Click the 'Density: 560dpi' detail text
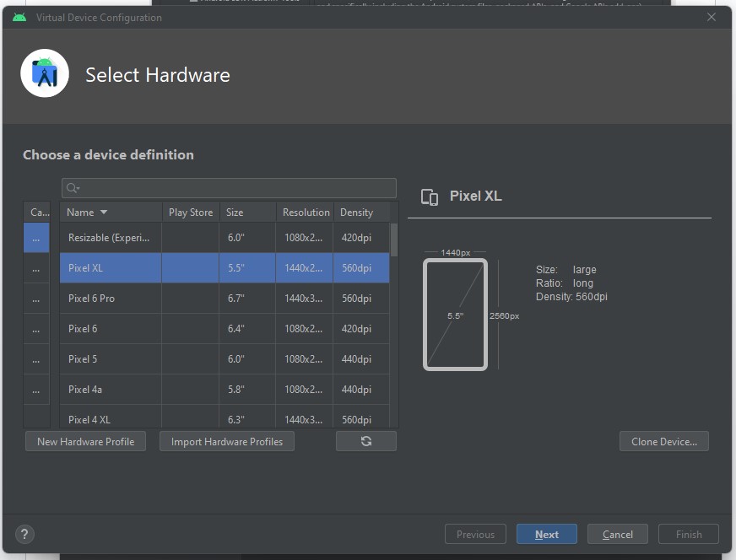Image resolution: width=736 pixels, height=560 pixels. point(571,297)
